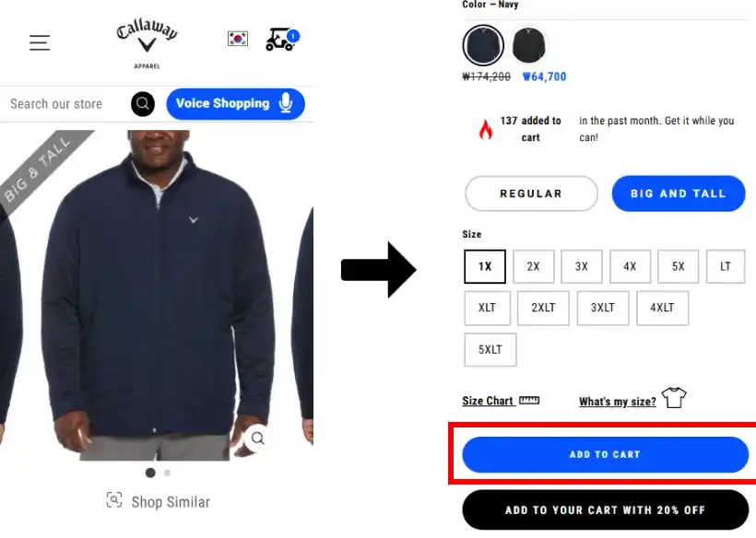
Task: Open the golf cart shopping cart
Action: (282, 40)
